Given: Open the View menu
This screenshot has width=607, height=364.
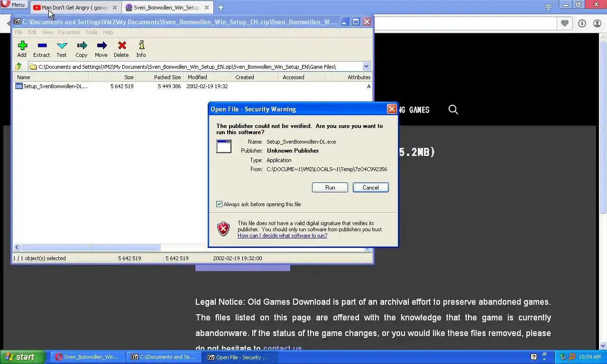Looking at the screenshot, I should point(47,32).
